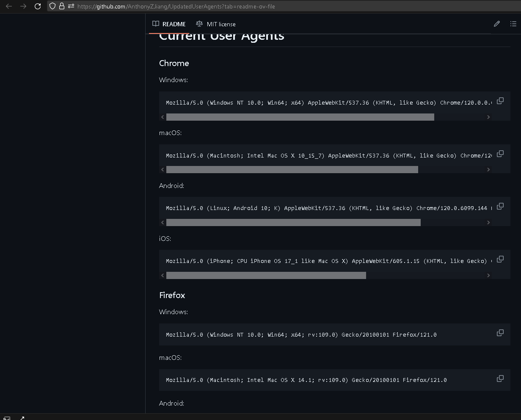Copy the Chrome Android user agent string

[x=500, y=206]
